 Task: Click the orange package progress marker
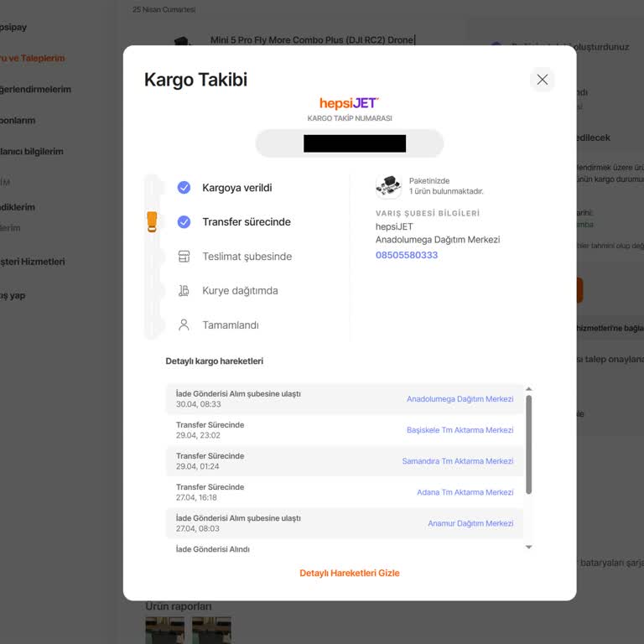click(x=152, y=221)
